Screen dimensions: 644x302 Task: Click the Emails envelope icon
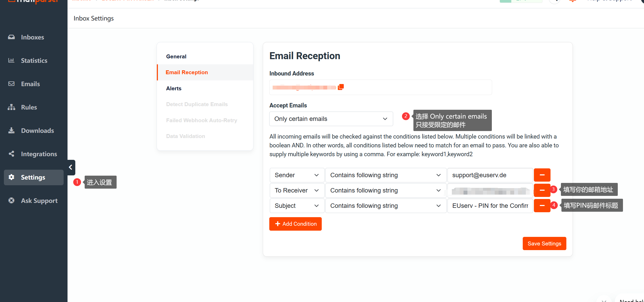[x=11, y=84]
